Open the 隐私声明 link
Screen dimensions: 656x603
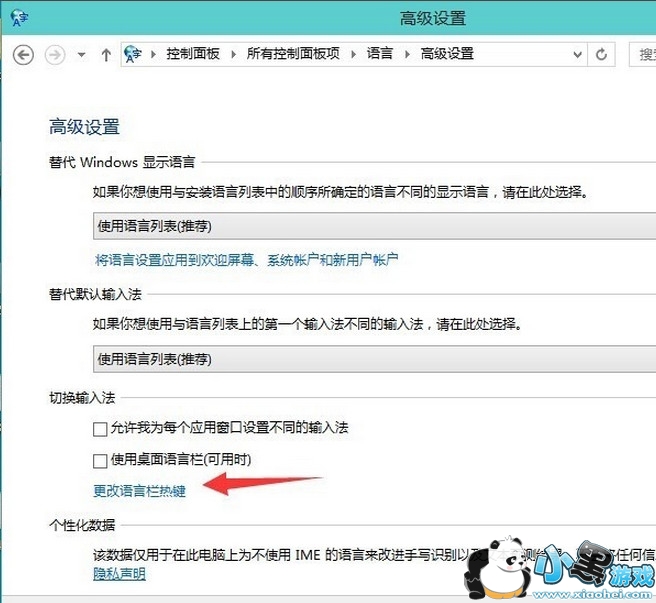pyautogui.click(x=119, y=573)
